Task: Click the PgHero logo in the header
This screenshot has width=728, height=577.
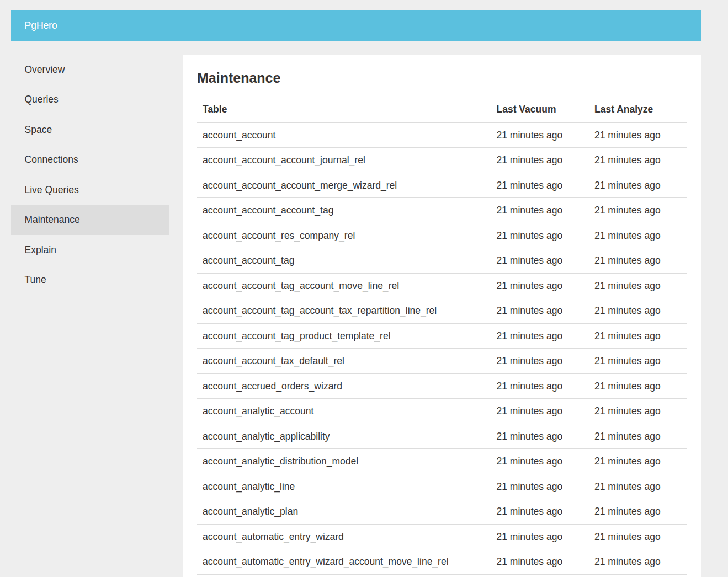Action: 41,25
